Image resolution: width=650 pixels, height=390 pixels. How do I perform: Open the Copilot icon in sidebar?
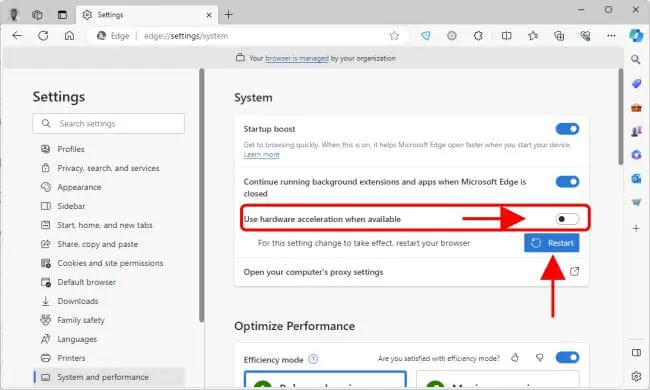(636, 36)
